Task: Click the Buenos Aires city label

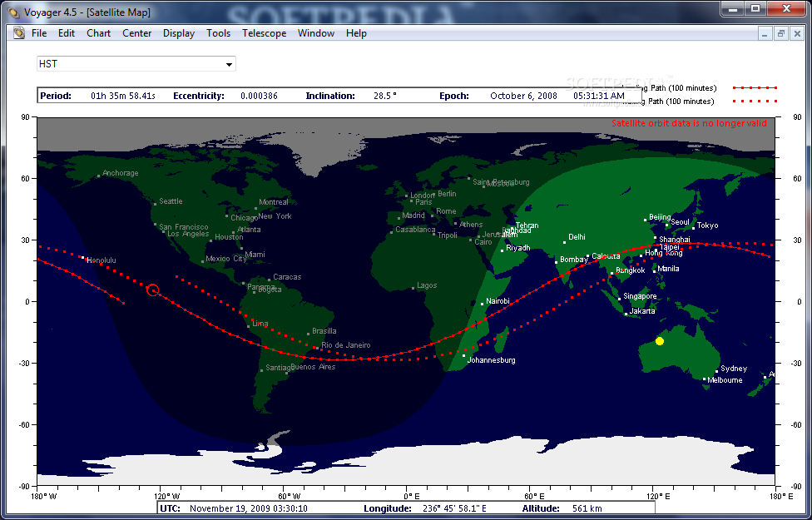Action: click(313, 367)
